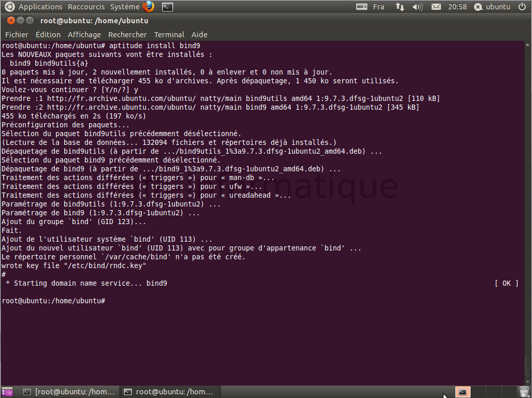The image size is (532, 398).
Task: Click the window title 'root@ubuntu: /home/ubuntu'
Action: coord(94,21)
